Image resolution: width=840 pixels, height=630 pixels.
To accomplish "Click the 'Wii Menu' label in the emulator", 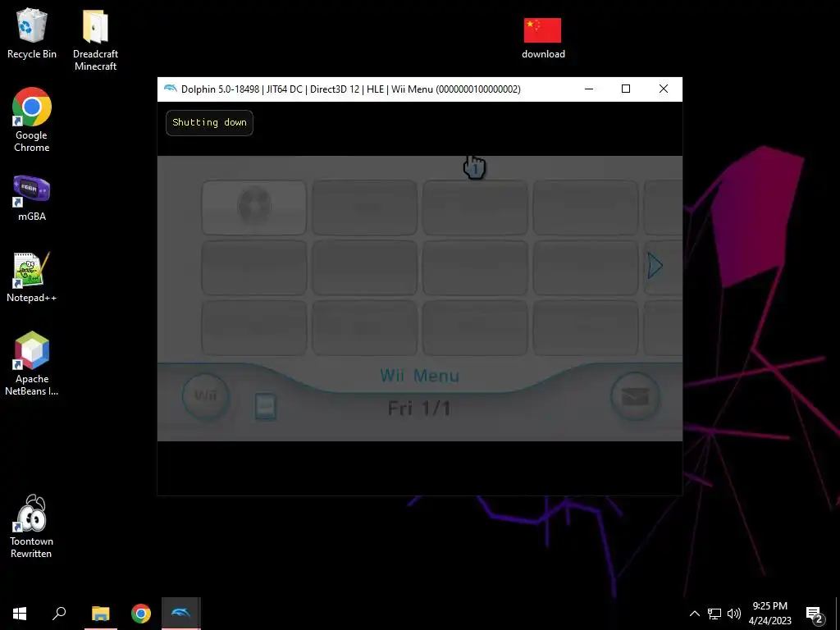I will pyautogui.click(x=419, y=376).
